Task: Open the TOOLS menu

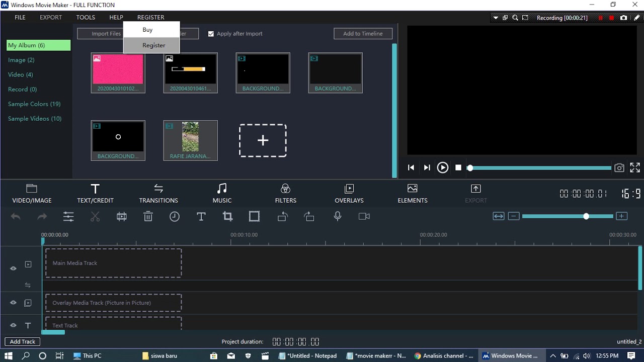Action: [x=86, y=17]
